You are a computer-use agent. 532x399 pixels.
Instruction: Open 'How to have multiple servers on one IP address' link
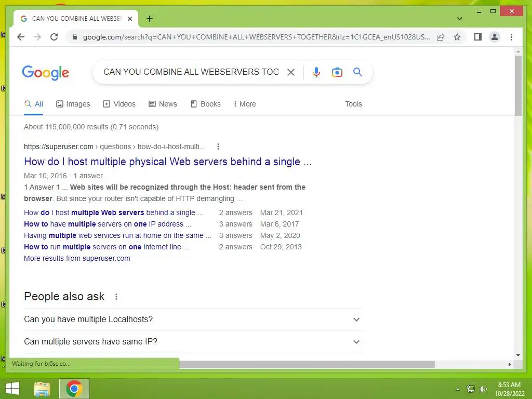[x=108, y=224]
